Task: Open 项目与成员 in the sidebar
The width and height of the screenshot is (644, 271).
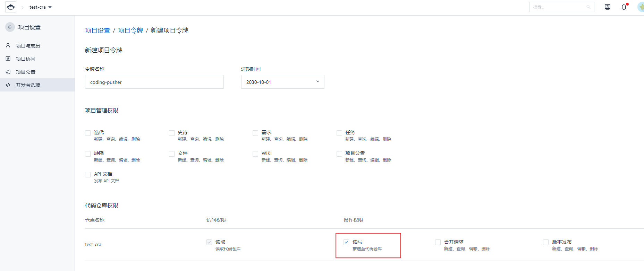Action: pyautogui.click(x=37, y=46)
